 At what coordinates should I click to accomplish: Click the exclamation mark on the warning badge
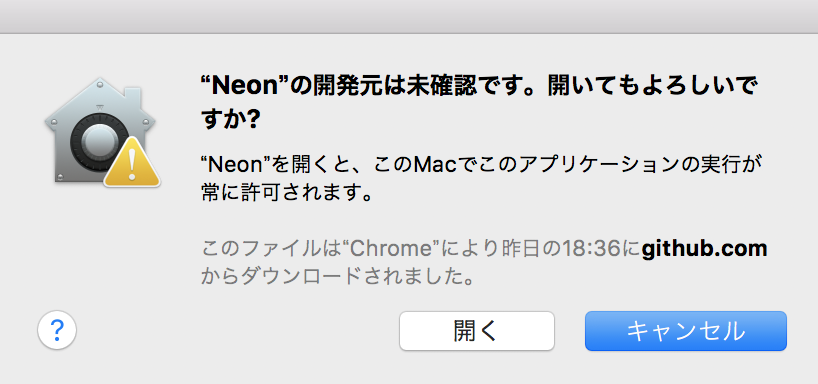coord(132,166)
